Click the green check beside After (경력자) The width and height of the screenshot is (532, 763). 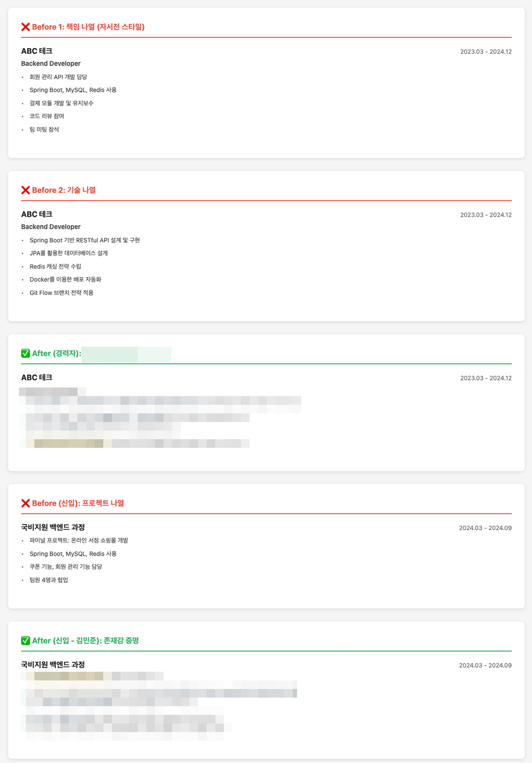(x=25, y=354)
